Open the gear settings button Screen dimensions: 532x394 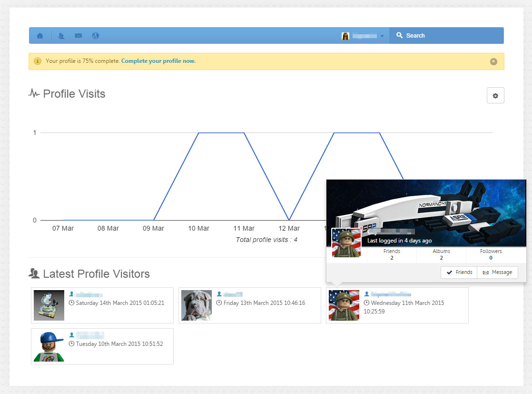point(495,96)
